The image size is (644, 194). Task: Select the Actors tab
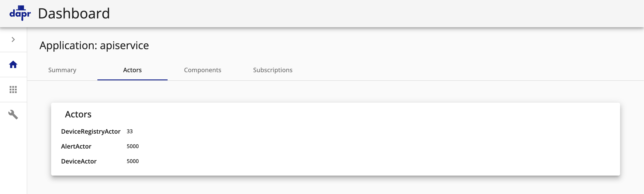tap(132, 70)
